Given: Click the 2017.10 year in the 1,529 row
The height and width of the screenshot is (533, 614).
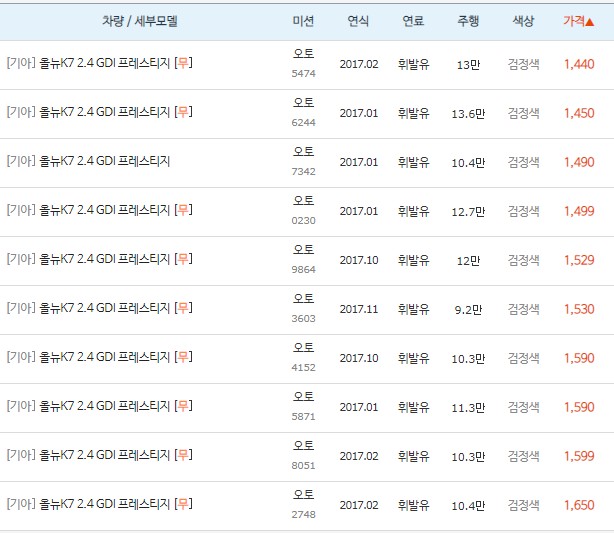Looking at the screenshot, I should pyautogui.click(x=359, y=260).
